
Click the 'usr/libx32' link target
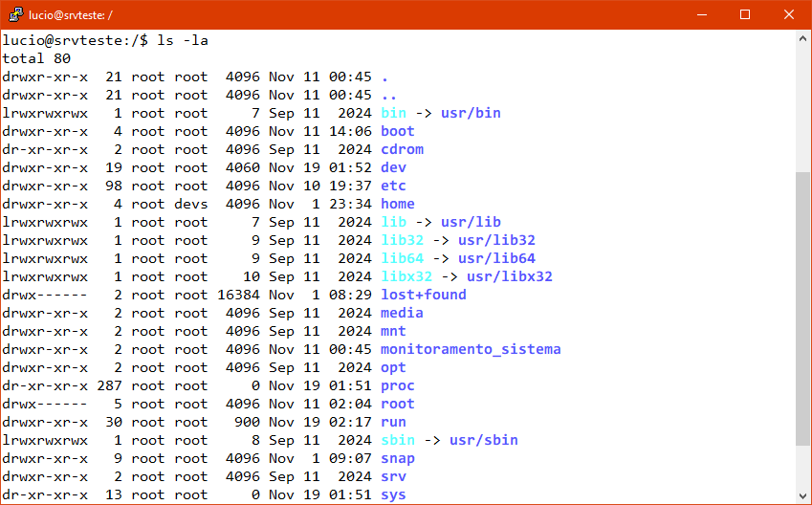click(x=510, y=276)
